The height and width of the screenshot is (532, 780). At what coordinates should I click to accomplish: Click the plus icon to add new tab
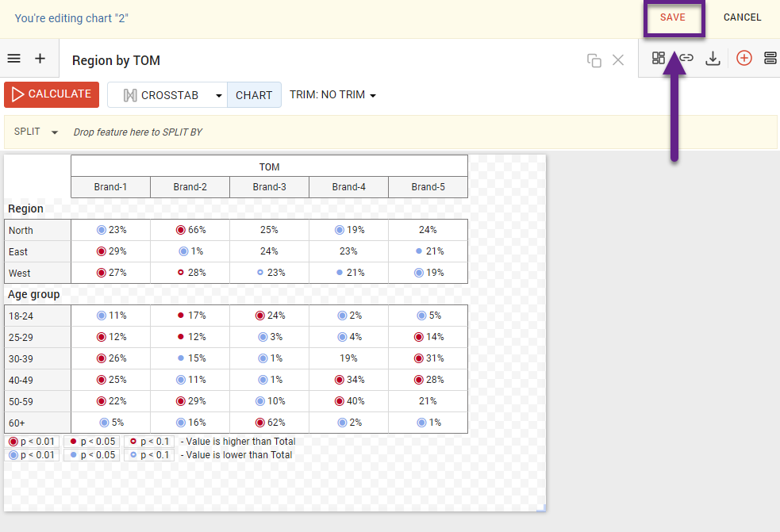[40, 59]
